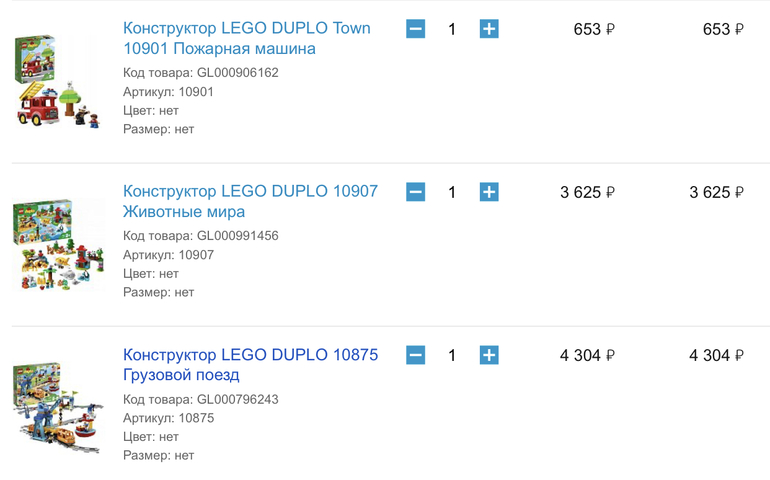The height and width of the screenshot is (480, 770).
Task: Click the Артикул: 10875 line
Action: coord(168,418)
